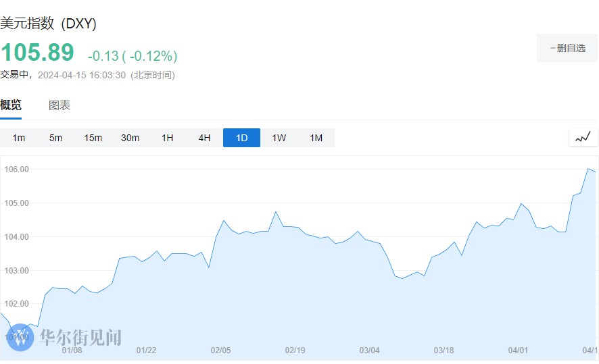Select the 1H timeframe
This screenshot has height=364, width=599.
(167, 138)
